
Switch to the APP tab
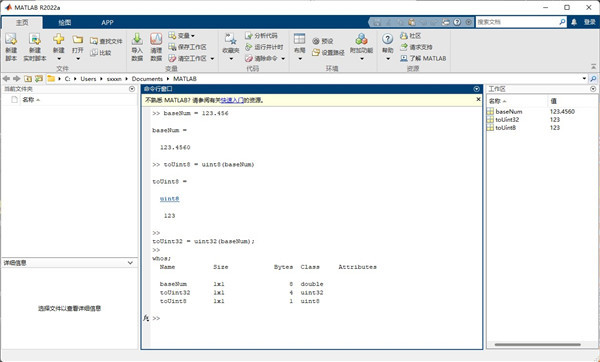[108, 23]
